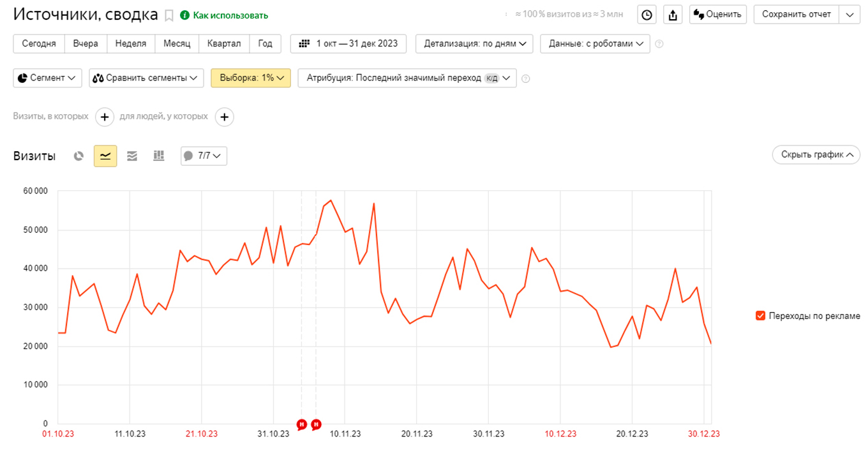This screenshot has width=868, height=462.
Task: Select the line chart view icon
Action: coord(105,156)
